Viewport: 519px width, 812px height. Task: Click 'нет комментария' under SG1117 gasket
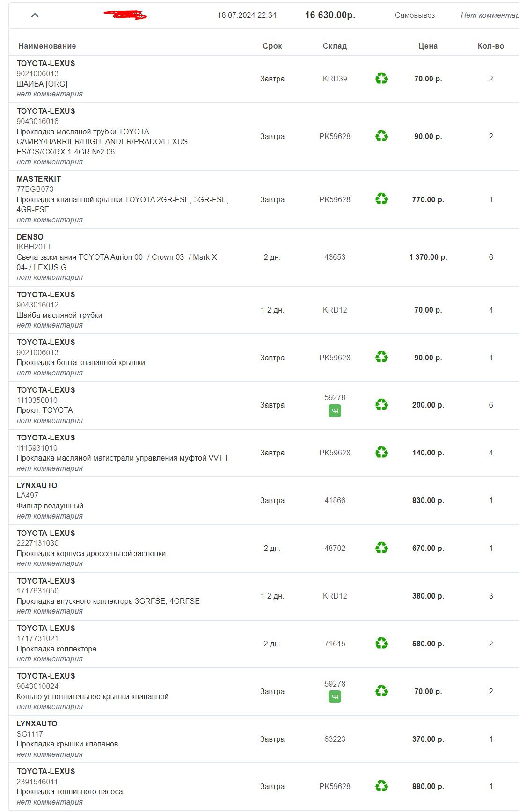(x=50, y=754)
